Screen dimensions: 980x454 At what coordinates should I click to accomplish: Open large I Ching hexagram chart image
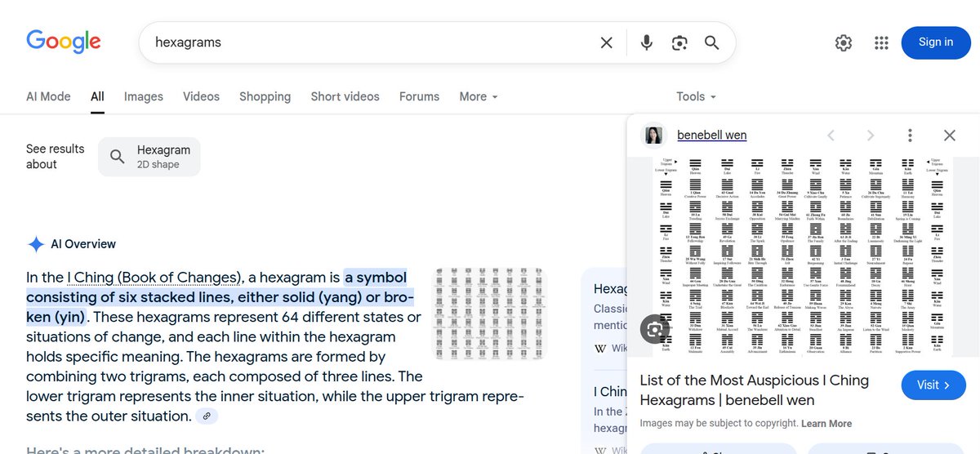pyautogui.click(x=803, y=256)
